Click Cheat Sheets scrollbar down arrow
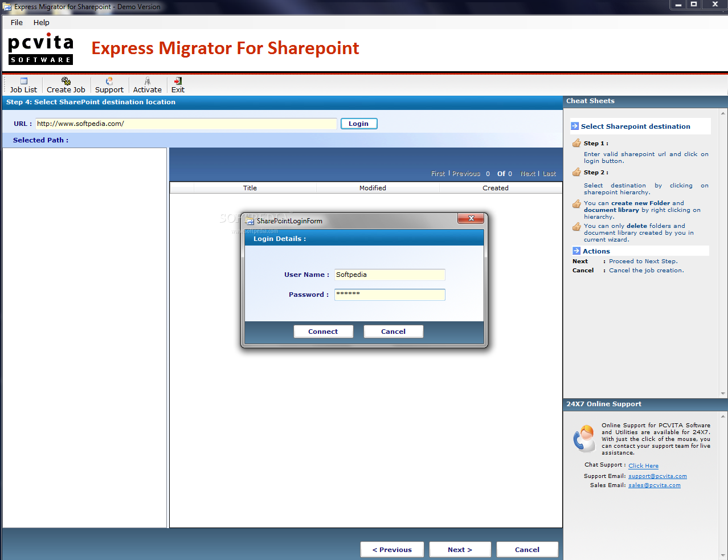 pyautogui.click(x=723, y=394)
